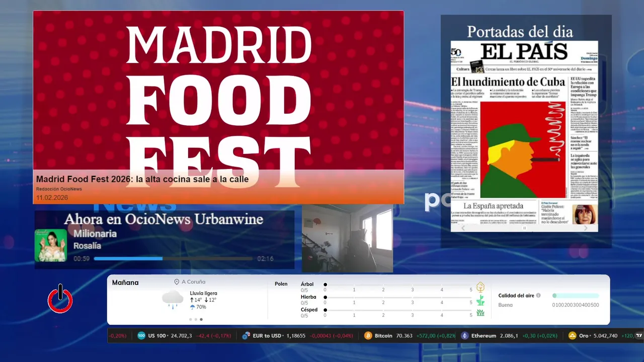Click the artist name 'Rosalía'
This screenshot has height=362, width=644.
87,246
